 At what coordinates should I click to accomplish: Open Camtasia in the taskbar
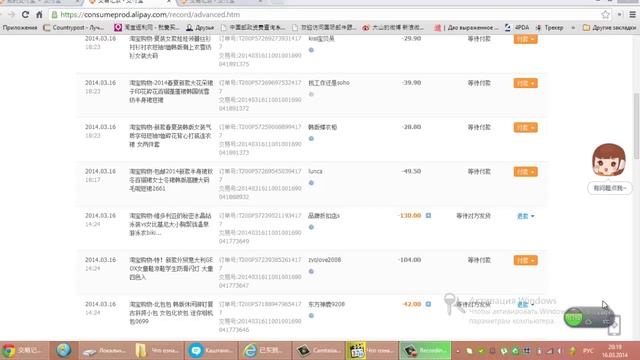pyautogui.click(x=318, y=351)
